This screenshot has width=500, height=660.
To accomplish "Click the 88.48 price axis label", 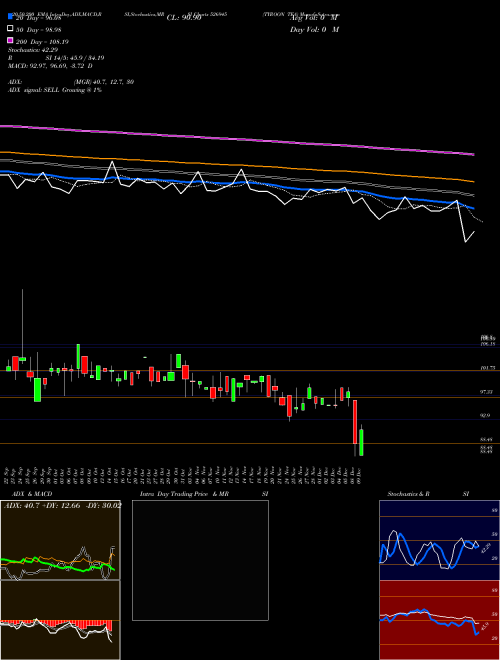I will point(487,439).
